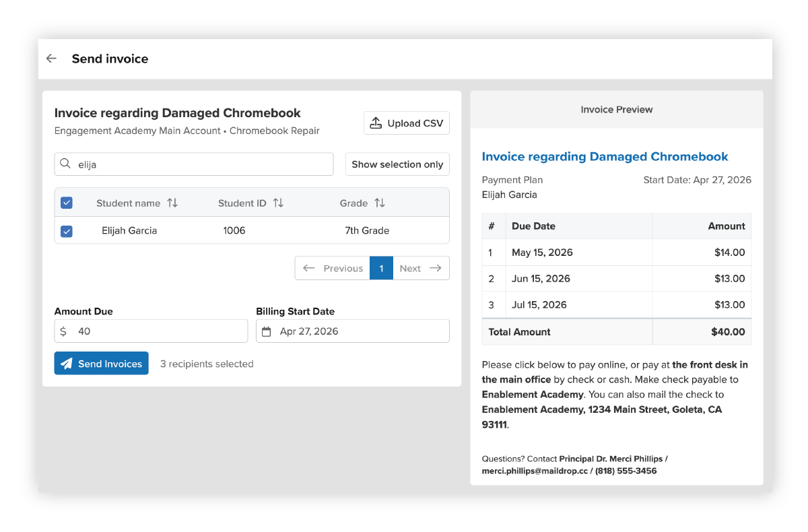The image size is (808, 532).
Task: Click the sort icon next to Grade
Action: click(x=380, y=203)
